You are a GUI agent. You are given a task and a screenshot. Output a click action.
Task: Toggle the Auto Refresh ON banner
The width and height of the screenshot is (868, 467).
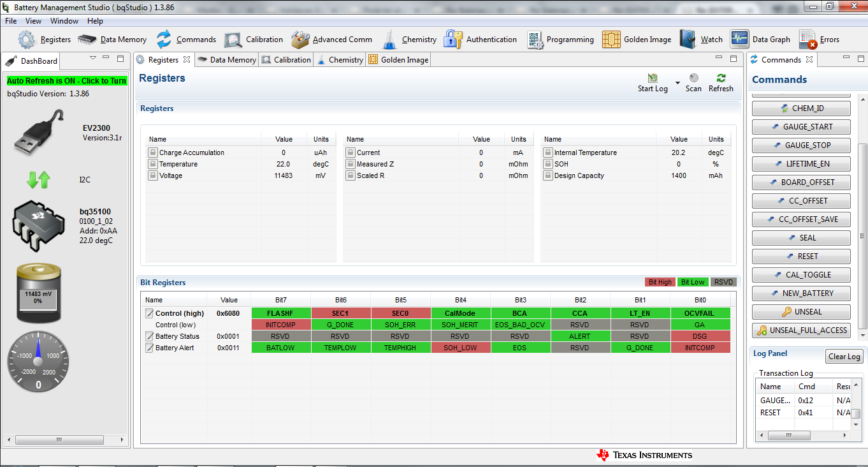click(67, 81)
